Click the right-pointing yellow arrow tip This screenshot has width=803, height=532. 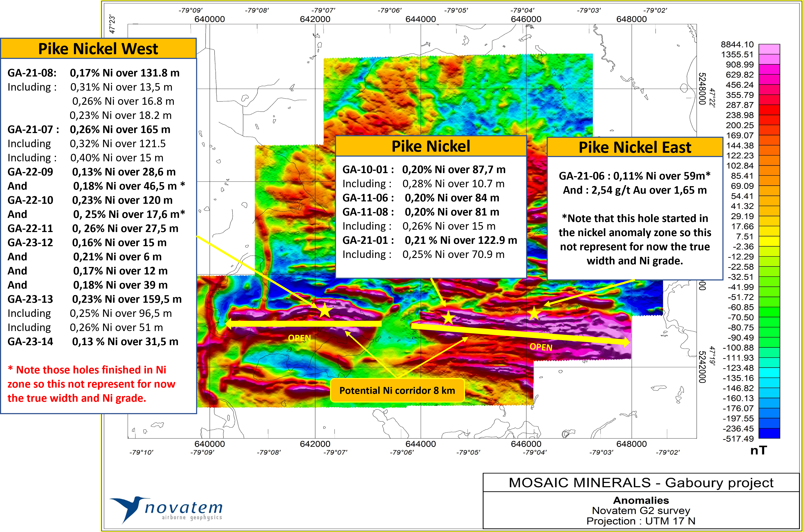pos(627,343)
